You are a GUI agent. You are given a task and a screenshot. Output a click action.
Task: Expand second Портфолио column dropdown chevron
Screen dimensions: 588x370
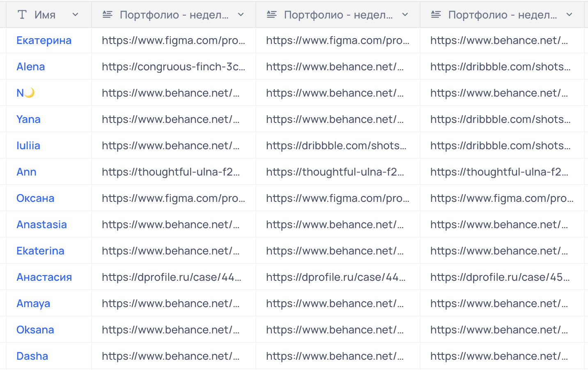[405, 15]
